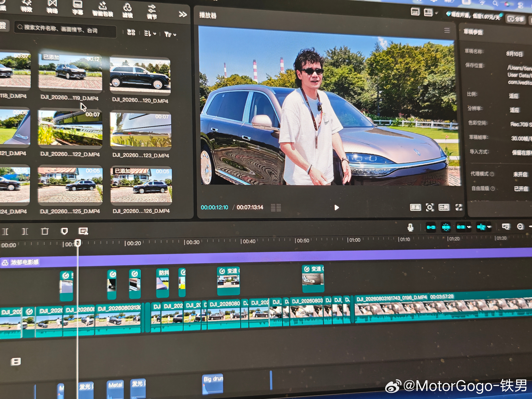The height and width of the screenshot is (399, 532).
Task: Select the 智能包装 smart packaging tab
Action: (x=103, y=9)
